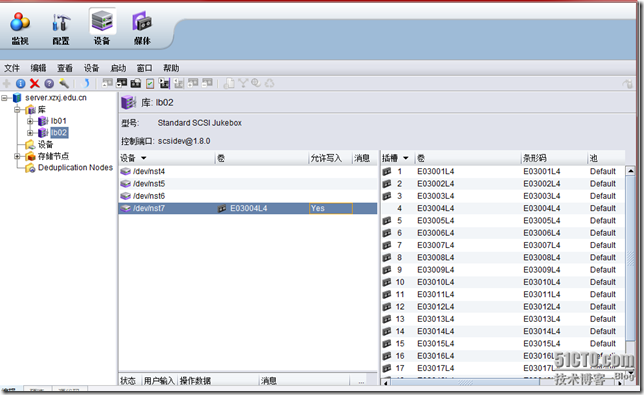Click the Yes cell for /dev/nst7
The height and width of the screenshot is (395, 644).
pos(330,209)
